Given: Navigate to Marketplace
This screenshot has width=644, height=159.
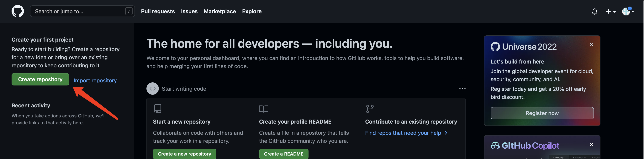Looking at the screenshot, I should [x=219, y=11].
